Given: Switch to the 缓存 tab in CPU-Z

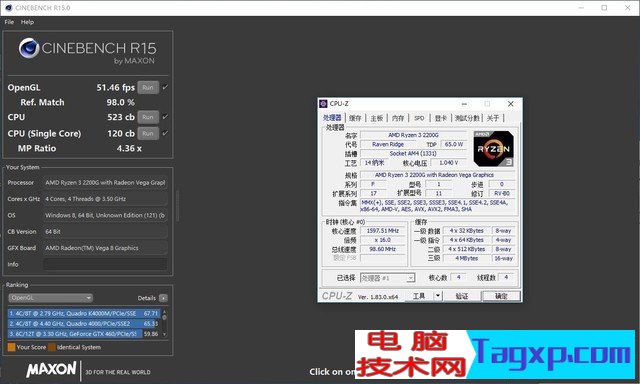Looking at the screenshot, I should pyautogui.click(x=355, y=118).
